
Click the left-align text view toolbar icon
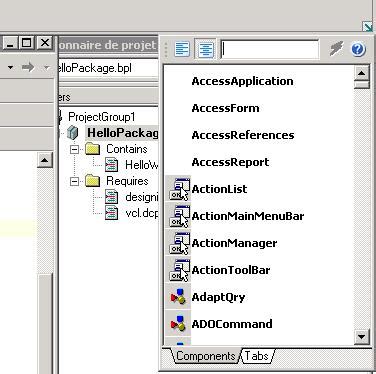pos(182,49)
